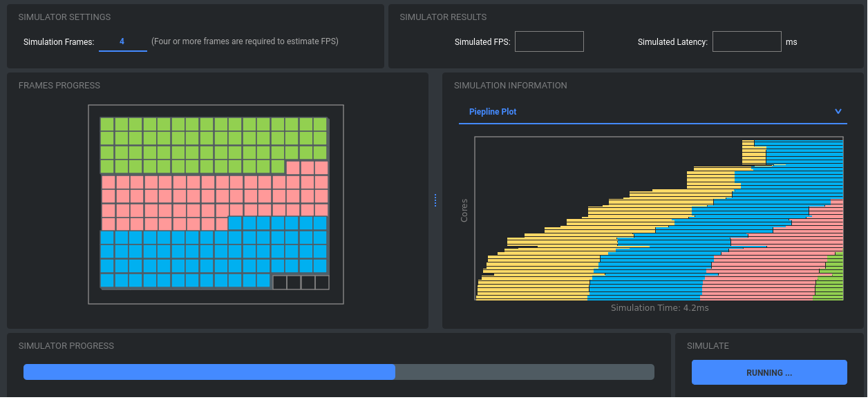This screenshot has height=402, width=868.
Task: Click the Simulation Time: 4.2ms label
Action: point(659,308)
